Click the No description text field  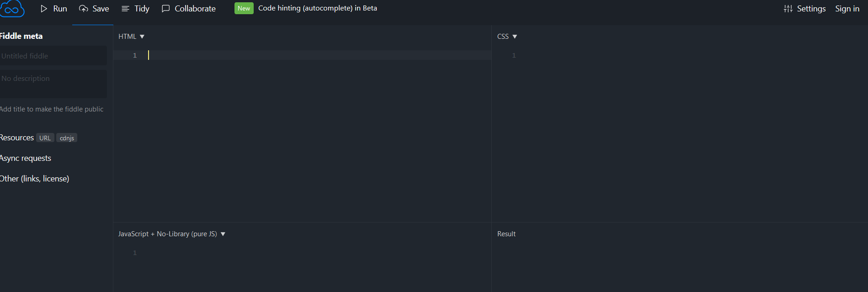[x=53, y=84]
